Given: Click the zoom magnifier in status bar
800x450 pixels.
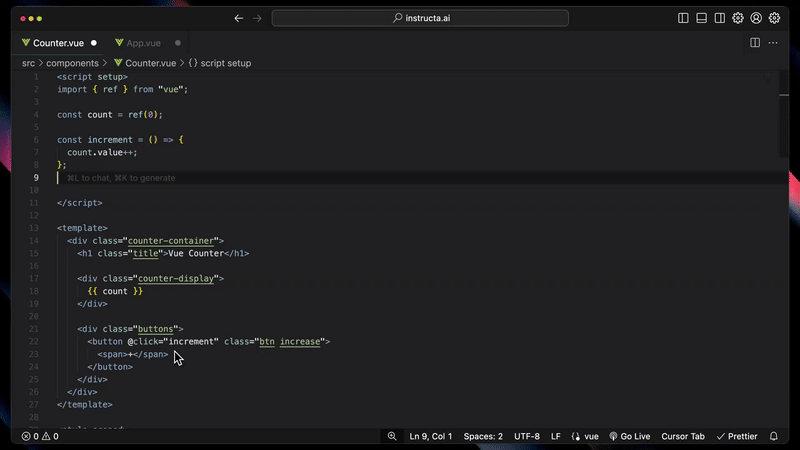Looking at the screenshot, I should [392, 436].
